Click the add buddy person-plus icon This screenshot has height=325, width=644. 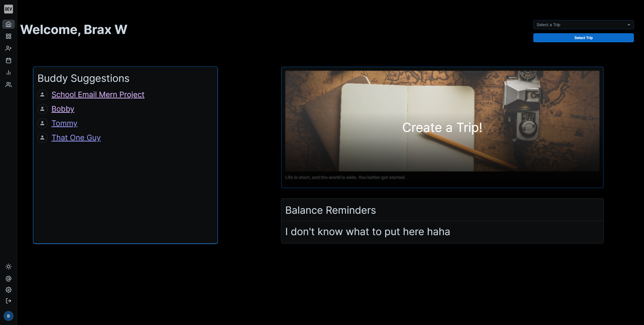tap(9, 48)
